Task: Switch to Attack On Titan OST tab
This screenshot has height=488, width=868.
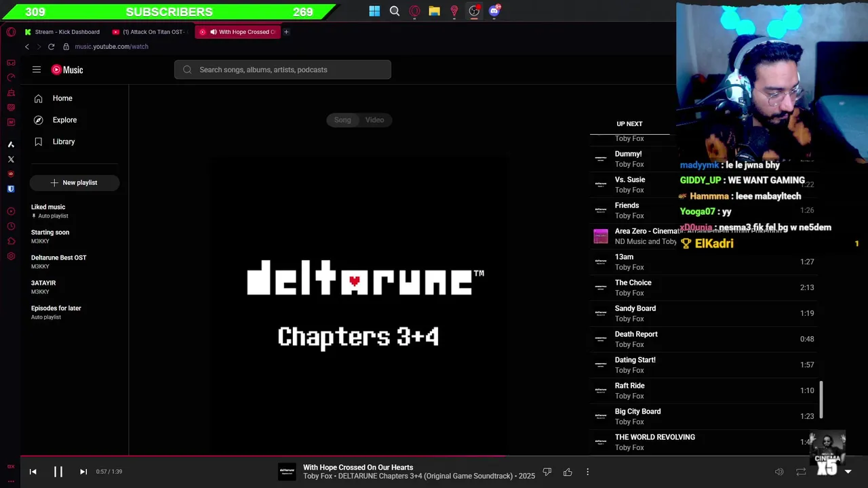Action: 149,32
